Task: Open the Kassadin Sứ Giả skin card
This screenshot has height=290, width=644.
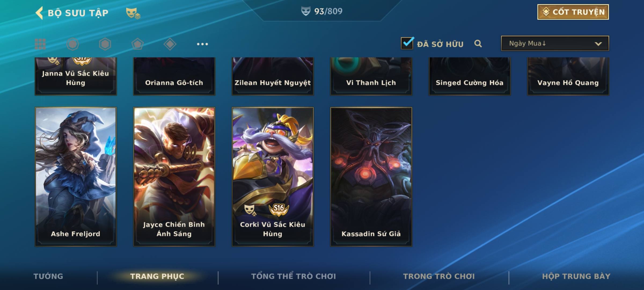Action: pos(371,177)
